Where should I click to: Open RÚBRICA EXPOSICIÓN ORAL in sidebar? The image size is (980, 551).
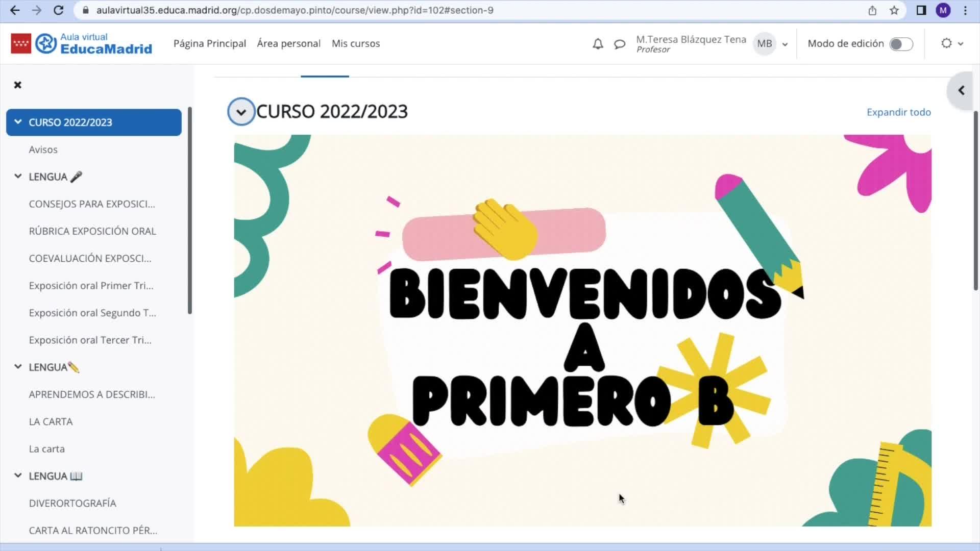[92, 231]
